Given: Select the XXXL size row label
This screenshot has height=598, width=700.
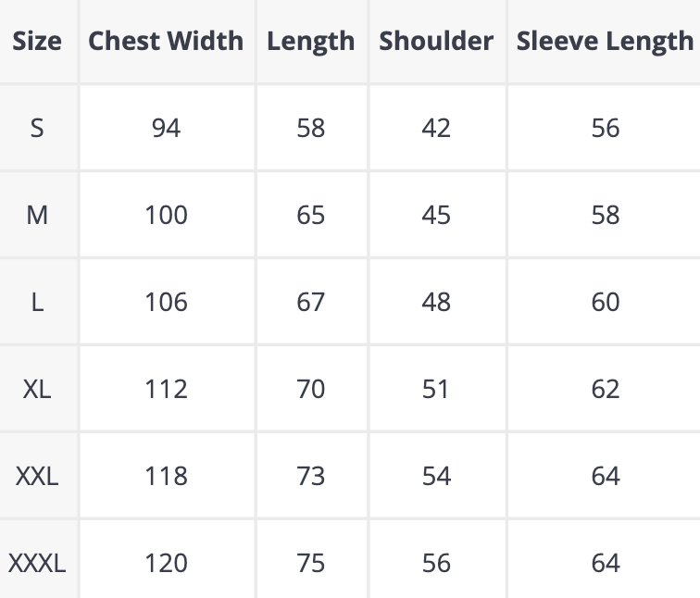Looking at the screenshot, I should coord(37,563).
